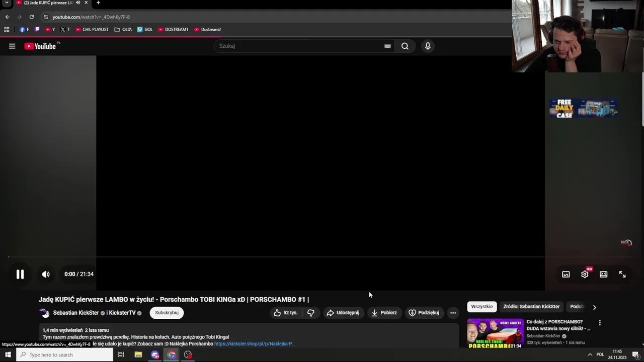Image resolution: width=644 pixels, height=362 pixels.
Task: Pause the video playback
Action: [x=20, y=274]
